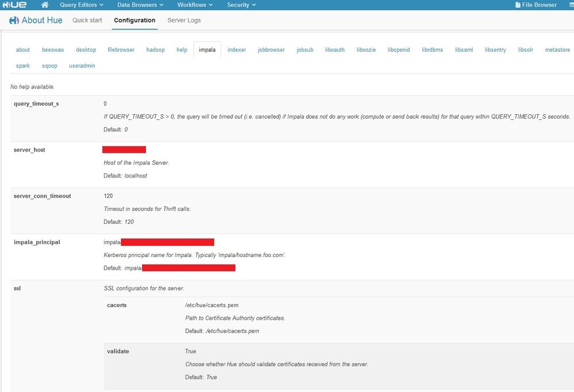Screen dimensions: 574x392
Task: Open the libsentry config section
Action: click(496, 50)
